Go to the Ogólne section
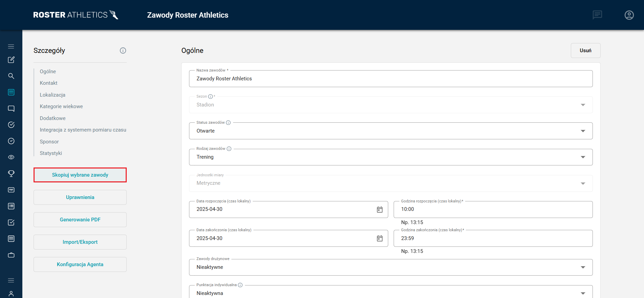 point(48,72)
